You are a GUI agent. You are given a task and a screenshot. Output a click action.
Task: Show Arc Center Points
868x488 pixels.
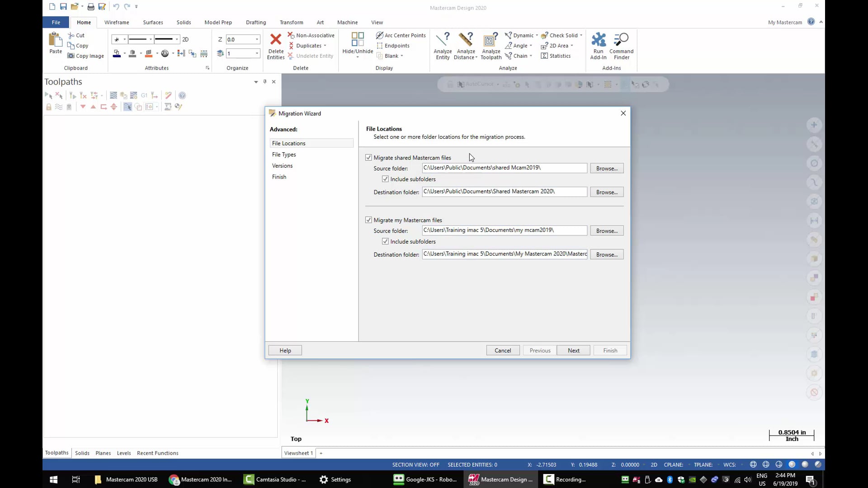[x=401, y=35]
